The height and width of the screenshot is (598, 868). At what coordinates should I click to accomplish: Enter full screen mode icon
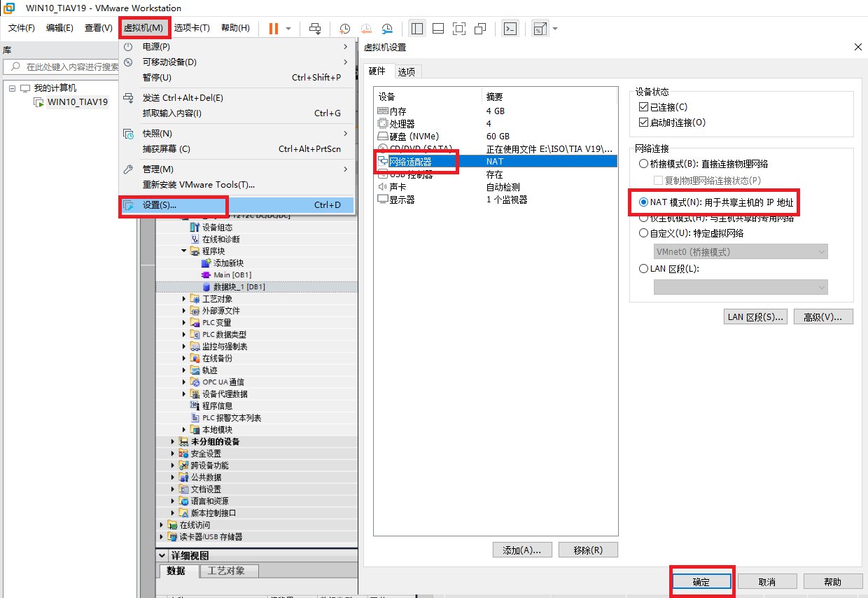[x=459, y=29]
